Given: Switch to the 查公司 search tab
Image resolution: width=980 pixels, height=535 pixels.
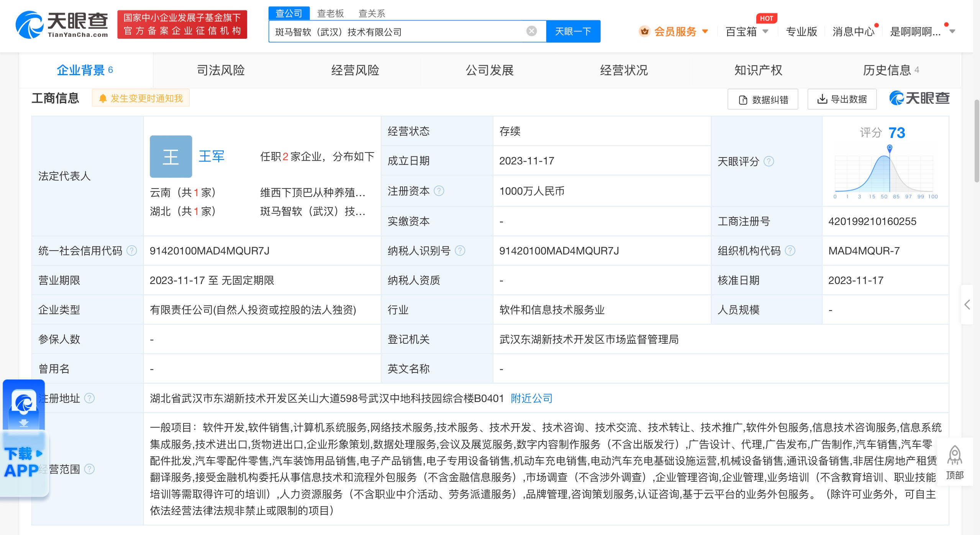Looking at the screenshot, I should coord(289,13).
